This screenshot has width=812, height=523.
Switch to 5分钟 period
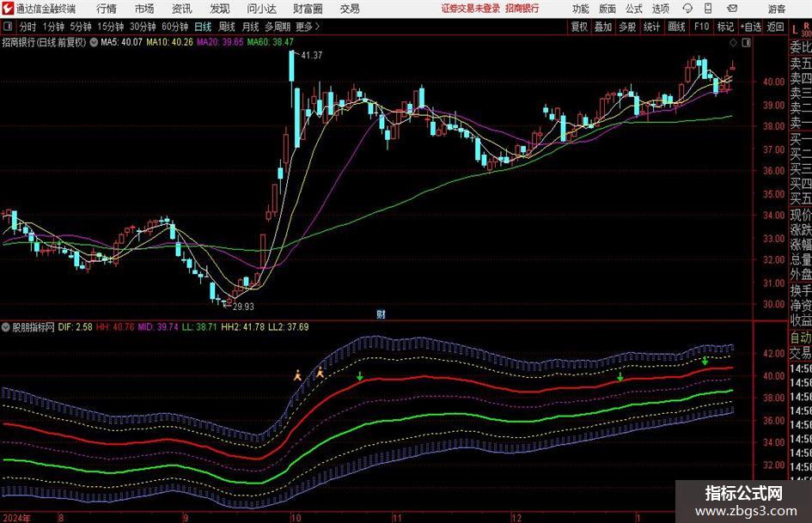80,27
